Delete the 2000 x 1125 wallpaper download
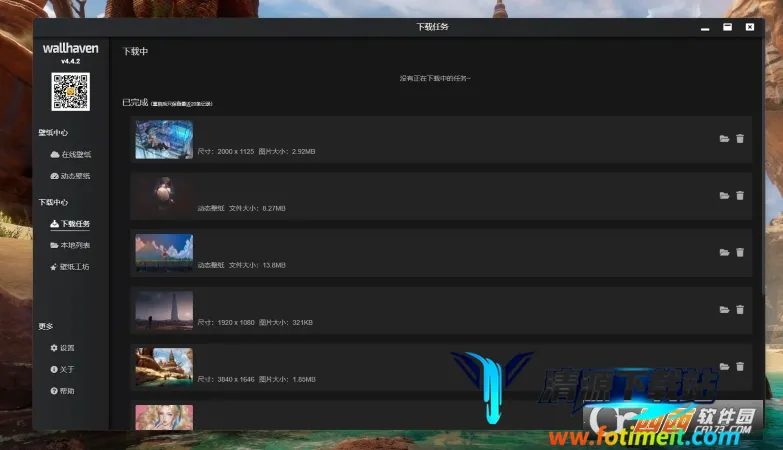This screenshot has width=783, height=450. click(x=740, y=139)
